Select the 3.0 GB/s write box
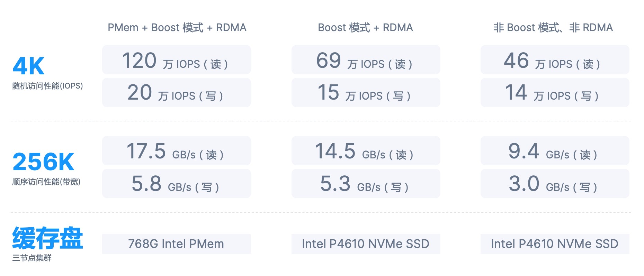Image resolution: width=644 pixels, height=276 pixels. [x=555, y=183]
